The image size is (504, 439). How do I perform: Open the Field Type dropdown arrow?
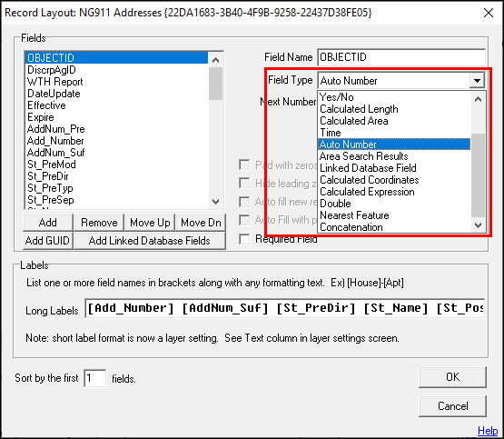[477, 80]
